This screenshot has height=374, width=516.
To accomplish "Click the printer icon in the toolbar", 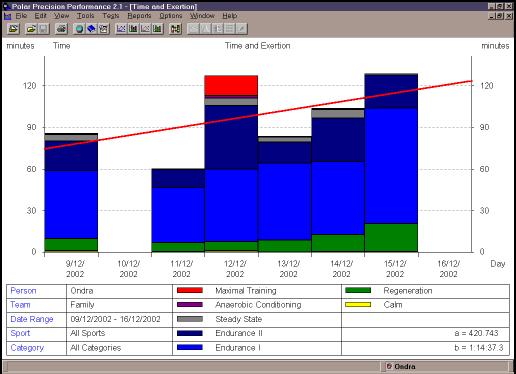I will pyautogui.click(x=62, y=29).
